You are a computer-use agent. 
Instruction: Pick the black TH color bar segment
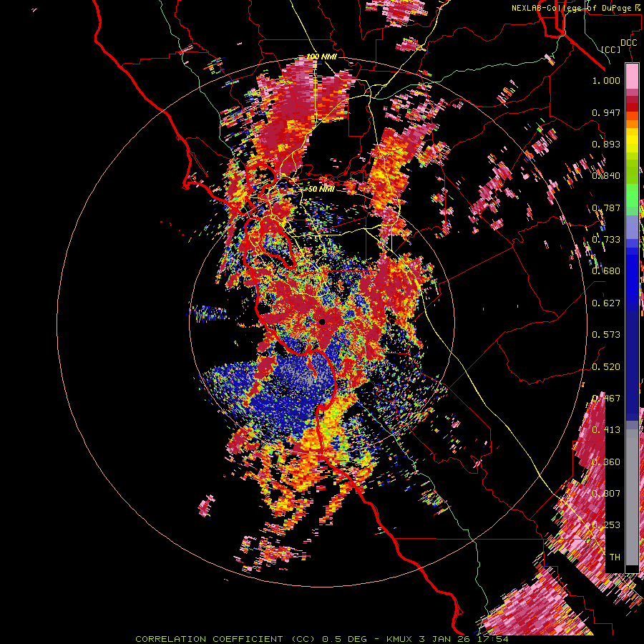[632, 569]
